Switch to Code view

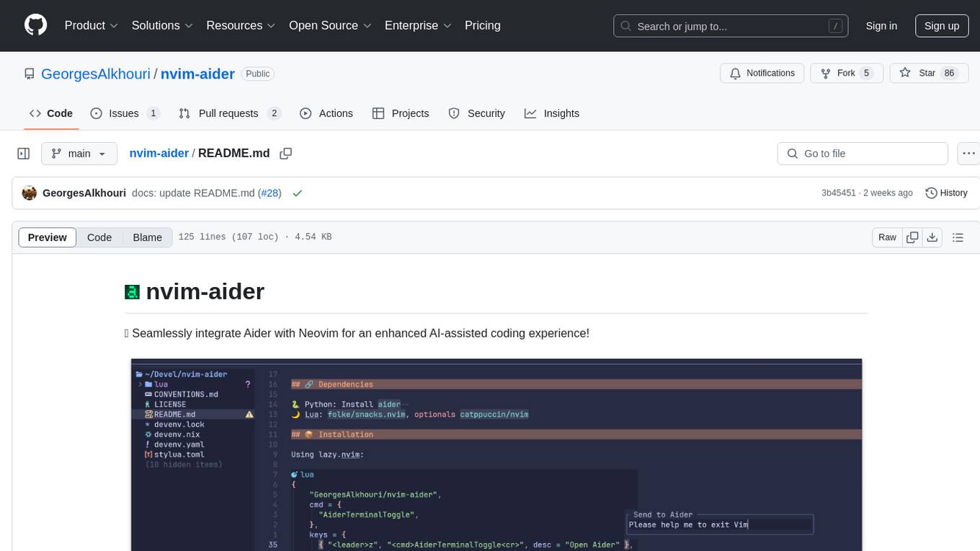[x=99, y=237]
